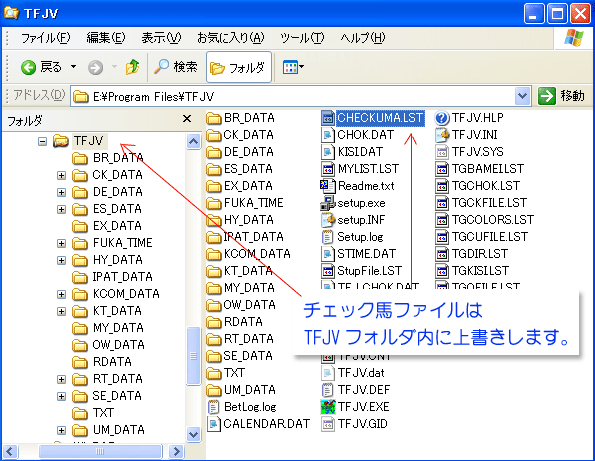Expand SE_DATA in the folder tree
The width and height of the screenshot is (595, 461).
pyautogui.click(x=61, y=396)
